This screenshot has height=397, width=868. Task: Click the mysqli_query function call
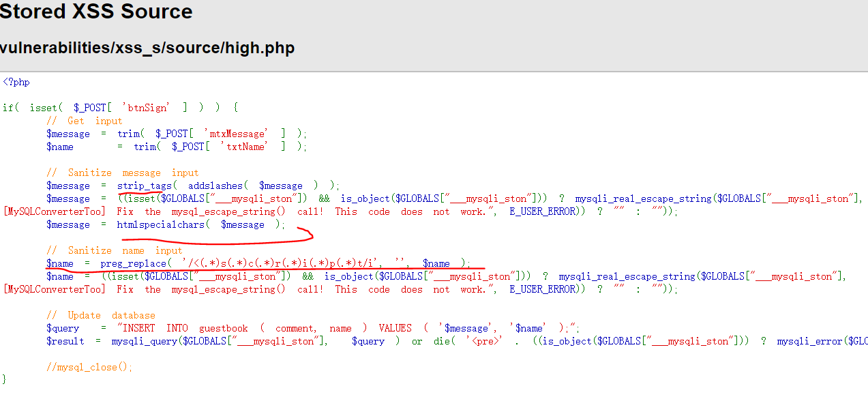[145, 341]
